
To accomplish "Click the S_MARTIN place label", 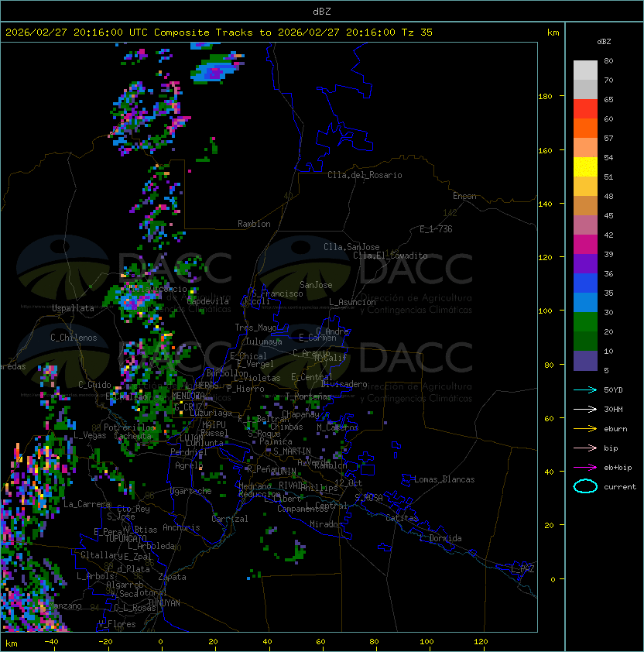I will [x=292, y=451].
